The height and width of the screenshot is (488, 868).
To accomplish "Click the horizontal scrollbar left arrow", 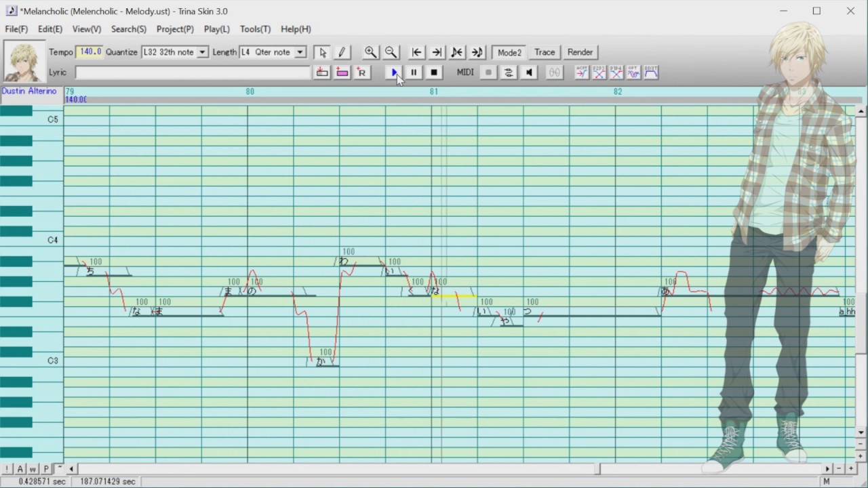I will [71, 468].
